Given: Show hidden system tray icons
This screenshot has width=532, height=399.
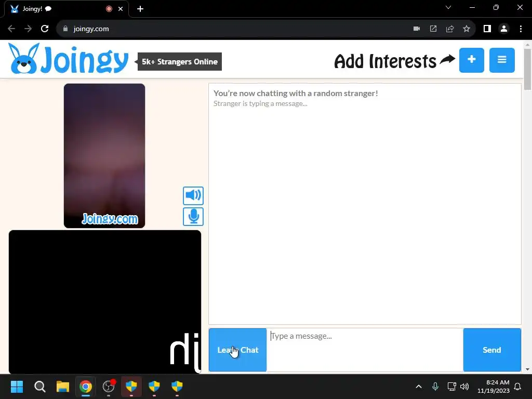Looking at the screenshot, I should 419,387.
